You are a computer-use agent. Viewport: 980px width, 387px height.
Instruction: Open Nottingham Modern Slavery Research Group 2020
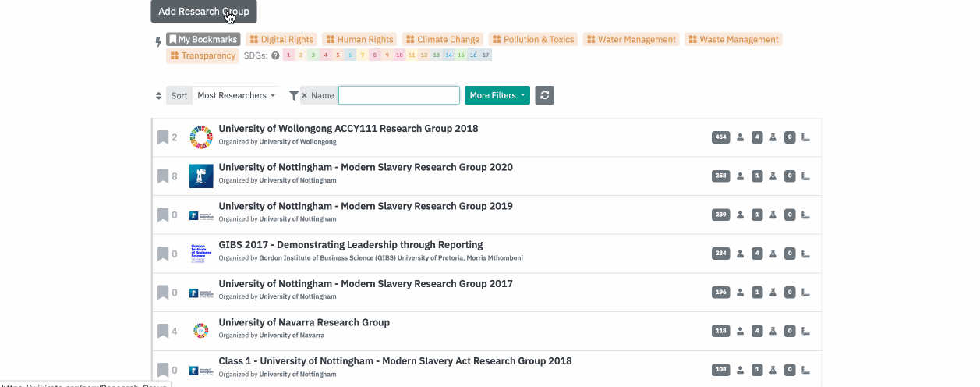[366, 167]
